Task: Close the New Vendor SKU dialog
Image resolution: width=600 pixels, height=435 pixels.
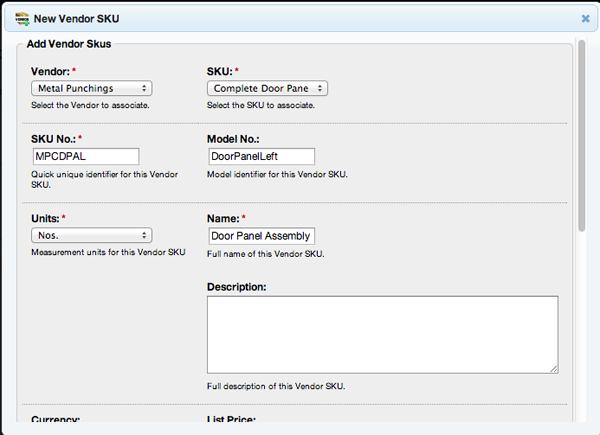Action: click(585, 18)
